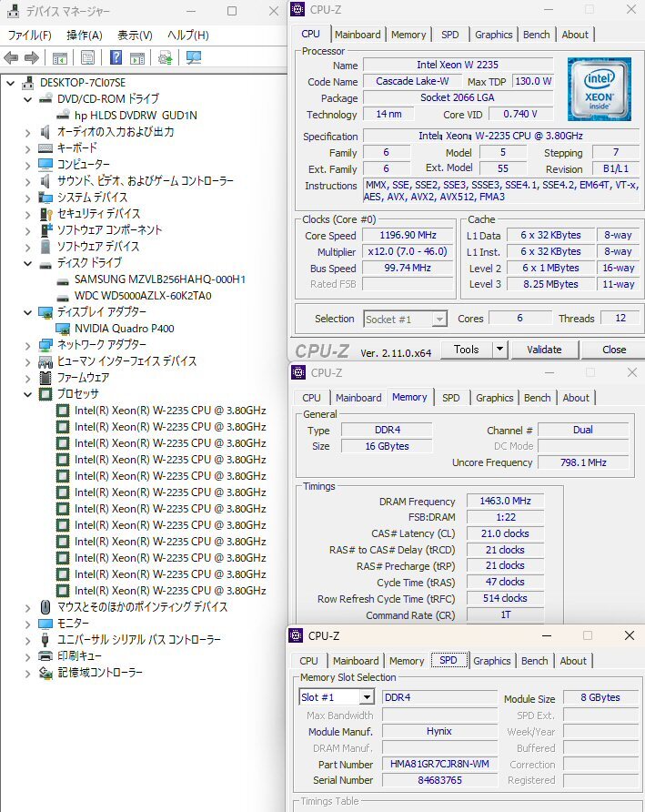Click the Part Number field HMA81GR7CJR8N-WM
The image size is (645, 812).
(439, 764)
